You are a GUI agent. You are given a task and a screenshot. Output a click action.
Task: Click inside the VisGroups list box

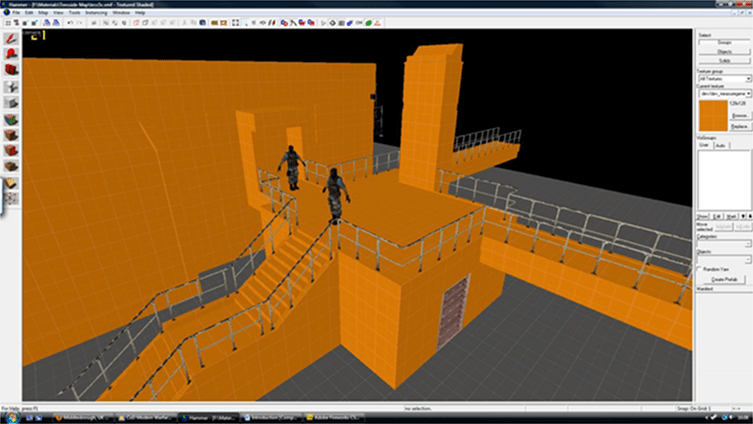pos(724,180)
